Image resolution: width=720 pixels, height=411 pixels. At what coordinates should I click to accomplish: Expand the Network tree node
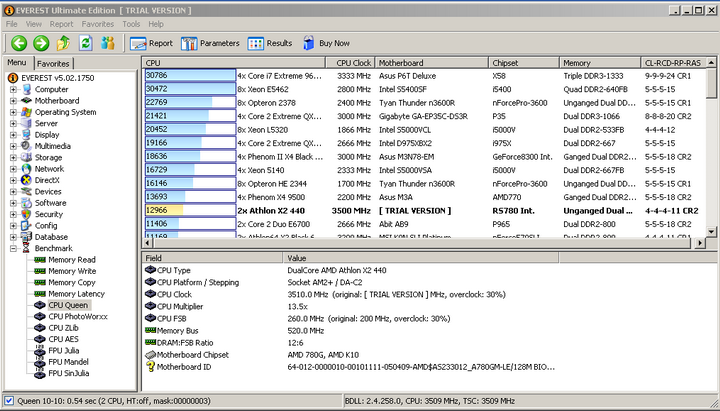[x=13, y=169]
